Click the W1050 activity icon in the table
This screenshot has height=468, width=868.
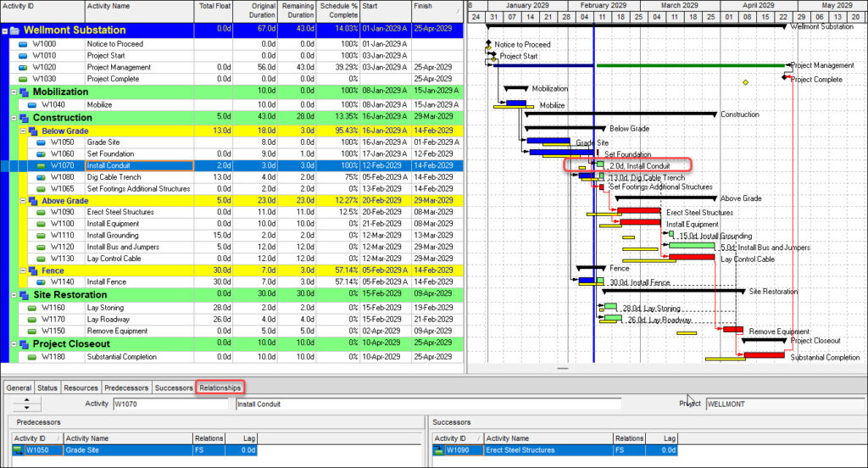41,142
